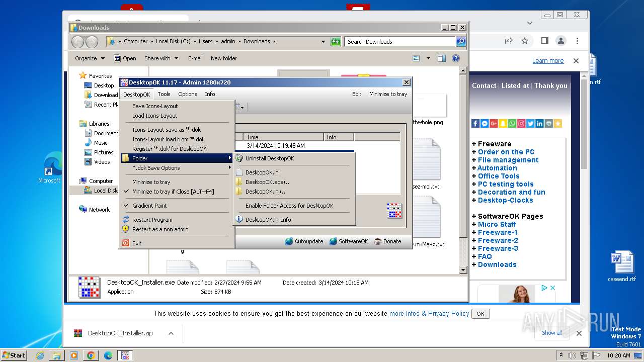Viewport: 644px width, 362px height.
Task: Follow the more Infos & Privacy Policy link
Action: [429, 313]
